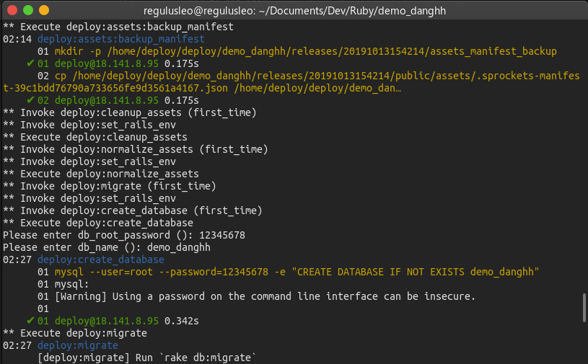Click 'Invoke deploy:cleanup_assets (first_time)' line

(130, 112)
